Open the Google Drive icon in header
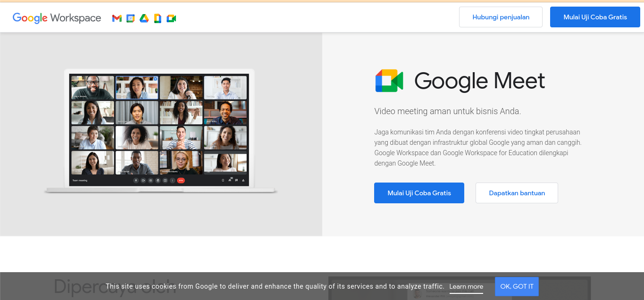This screenshot has height=300, width=644. (144, 18)
